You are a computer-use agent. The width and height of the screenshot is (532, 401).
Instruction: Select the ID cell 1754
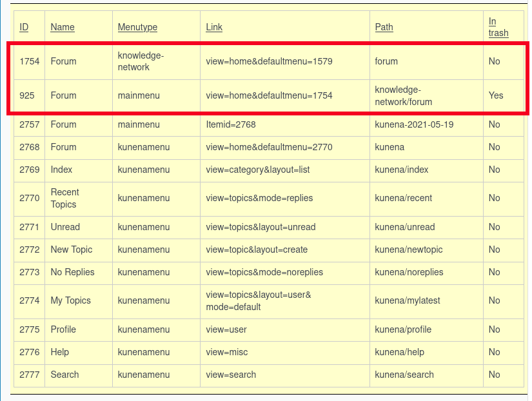[x=30, y=61]
